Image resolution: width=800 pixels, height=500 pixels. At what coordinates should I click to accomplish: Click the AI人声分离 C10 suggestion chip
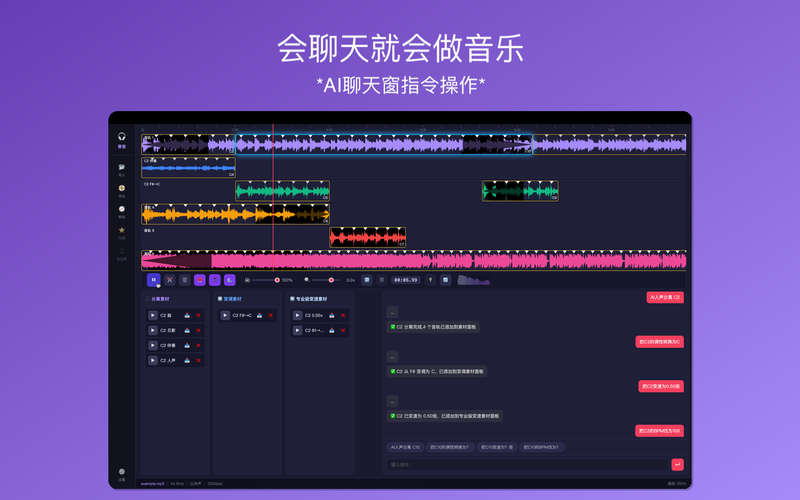coord(405,447)
